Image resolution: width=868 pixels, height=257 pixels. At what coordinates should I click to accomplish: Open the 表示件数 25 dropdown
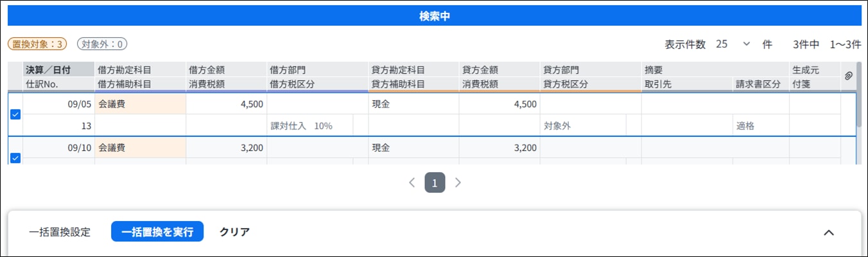(x=733, y=44)
